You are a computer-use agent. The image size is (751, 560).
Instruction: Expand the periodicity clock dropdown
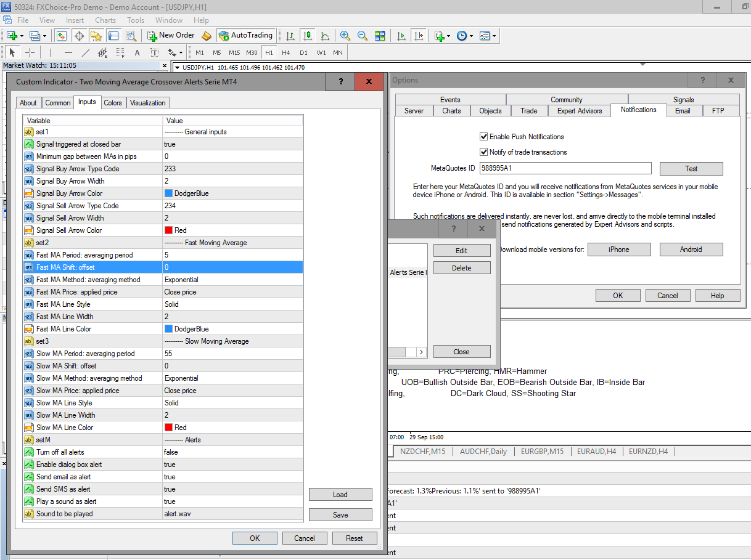point(471,36)
